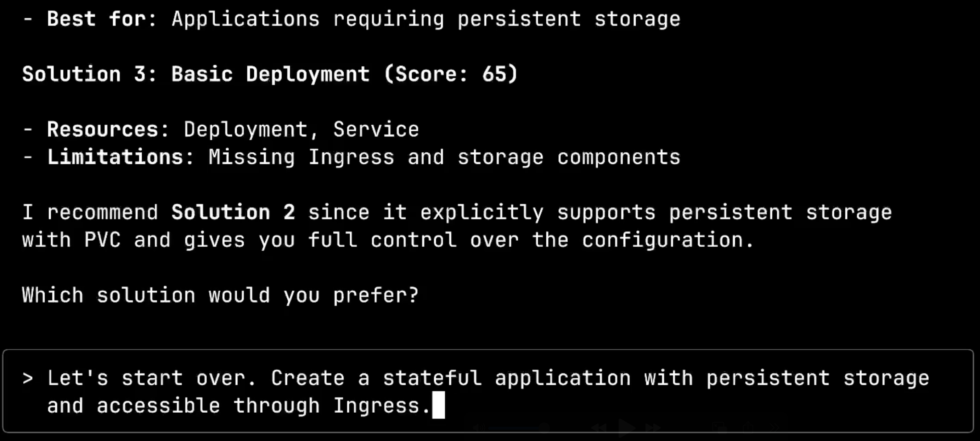
Task: Click the word 'PVC' in recommendation
Action: (x=102, y=240)
